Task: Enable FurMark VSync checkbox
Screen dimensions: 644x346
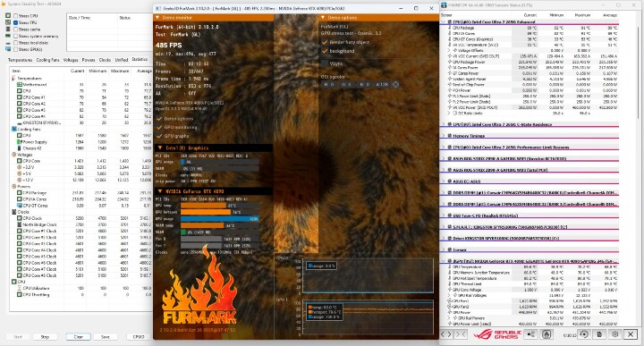Action: coord(325,63)
